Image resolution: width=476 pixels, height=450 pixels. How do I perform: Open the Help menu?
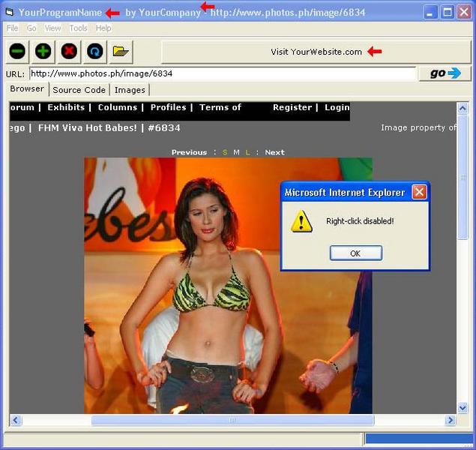pos(103,28)
